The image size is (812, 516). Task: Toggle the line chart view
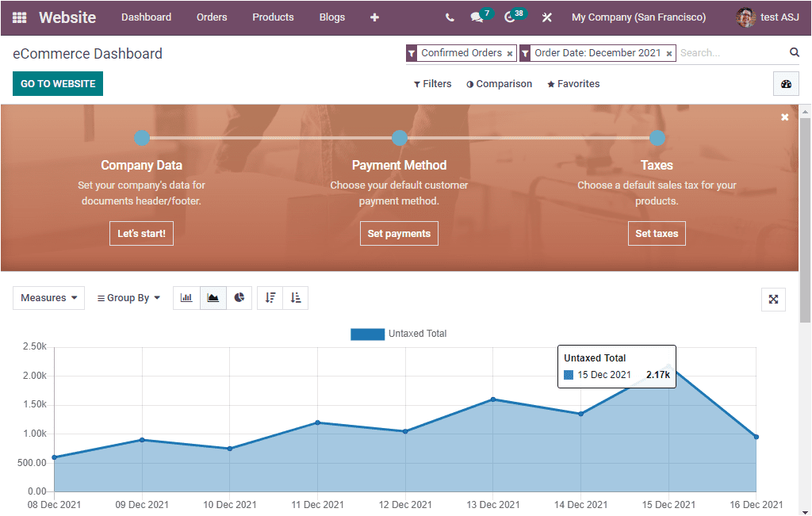tap(213, 297)
